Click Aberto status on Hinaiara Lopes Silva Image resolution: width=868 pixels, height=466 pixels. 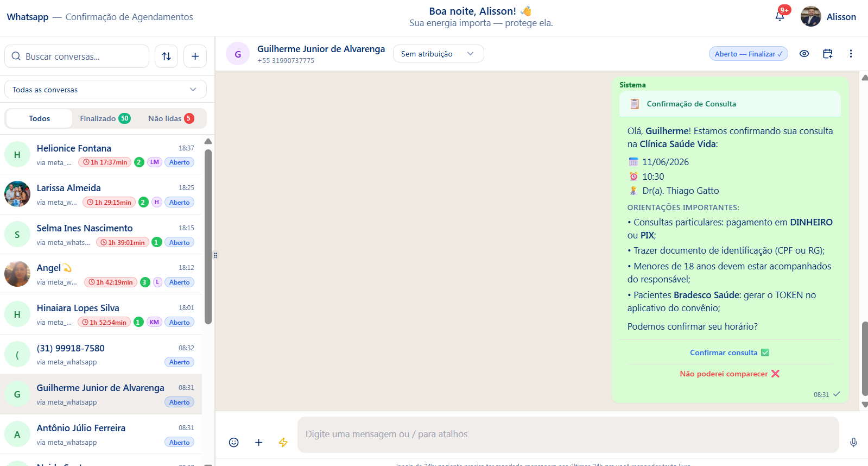point(179,323)
